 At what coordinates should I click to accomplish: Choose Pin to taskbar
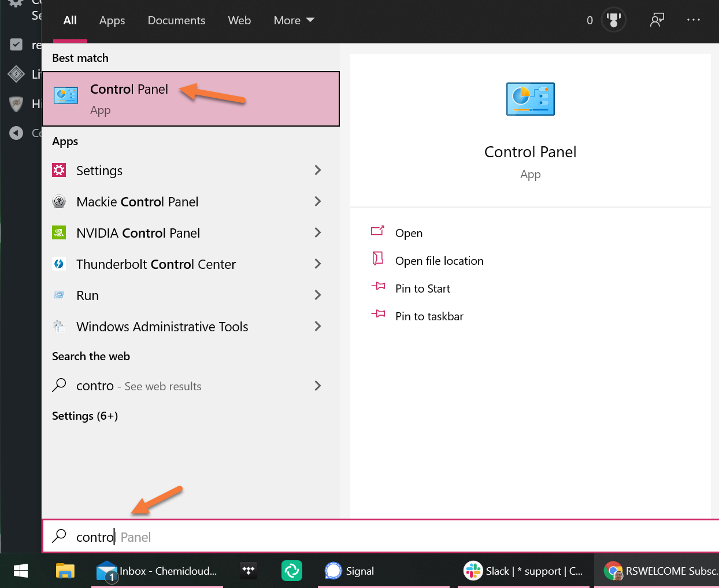click(429, 316)
